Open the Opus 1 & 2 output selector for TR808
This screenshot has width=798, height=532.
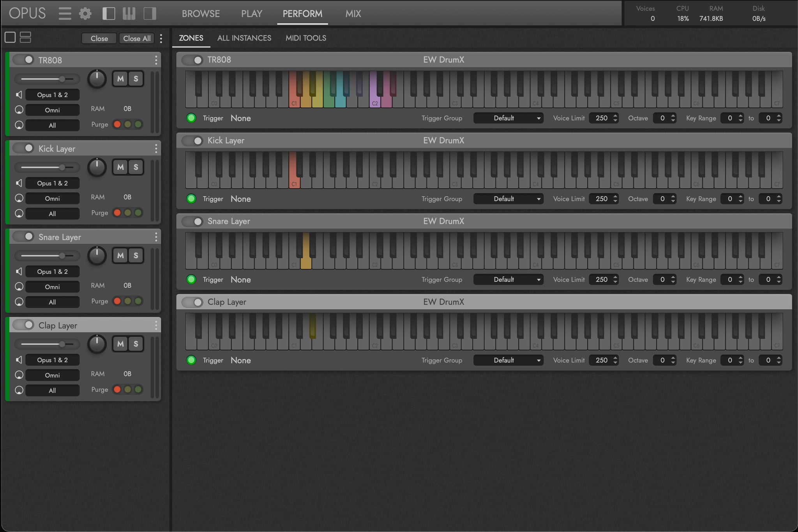[x=53, y=95]
